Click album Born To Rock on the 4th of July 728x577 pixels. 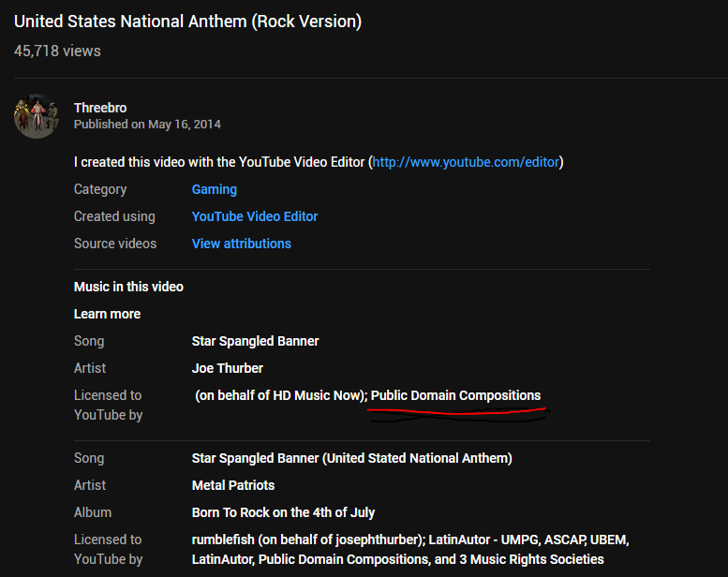[283, 512]
